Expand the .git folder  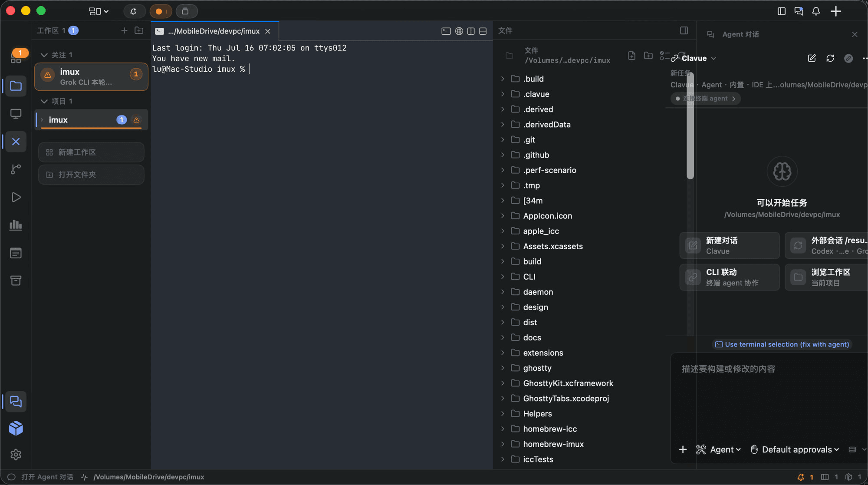pyautogui.click(x=503, y=139)
